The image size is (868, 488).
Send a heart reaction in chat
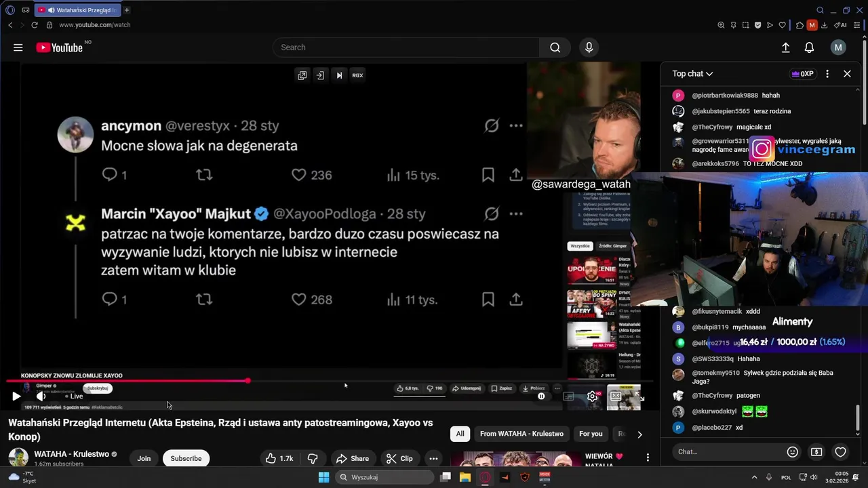click(x=840, y=451)
